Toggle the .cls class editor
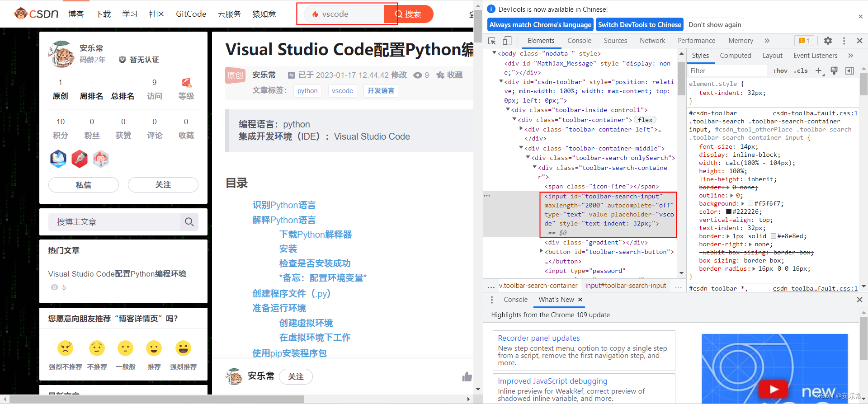 coord(801,70)
